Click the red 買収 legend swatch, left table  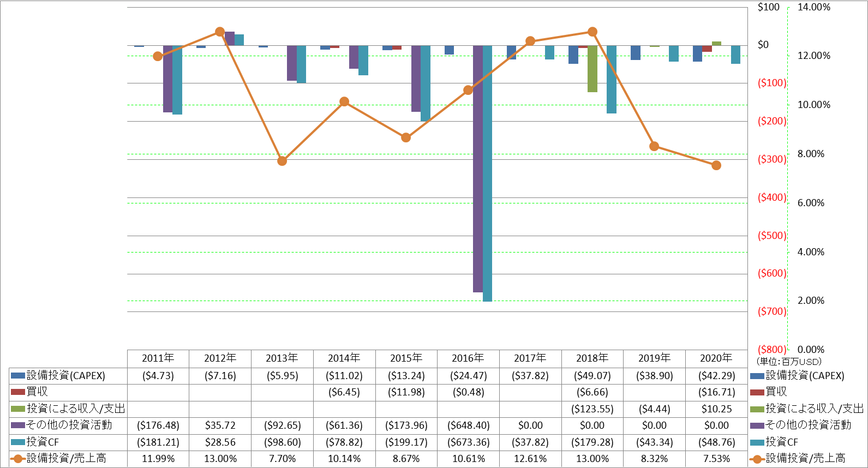click(x=18, y=392)
